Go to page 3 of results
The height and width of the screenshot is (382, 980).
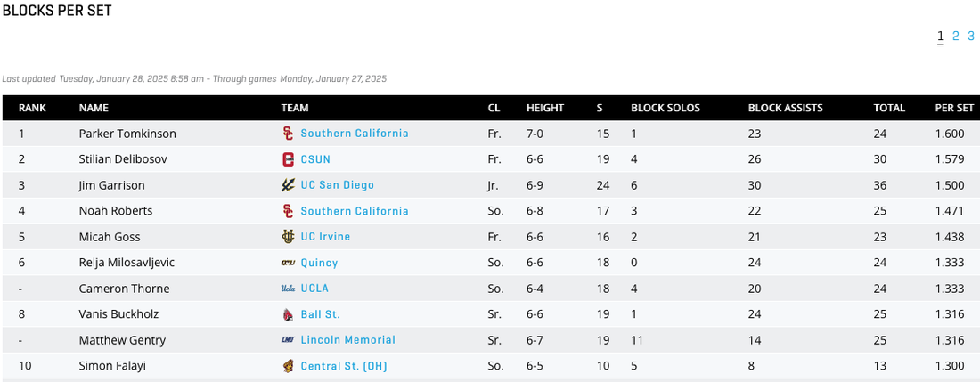click(x=971, y=37)
